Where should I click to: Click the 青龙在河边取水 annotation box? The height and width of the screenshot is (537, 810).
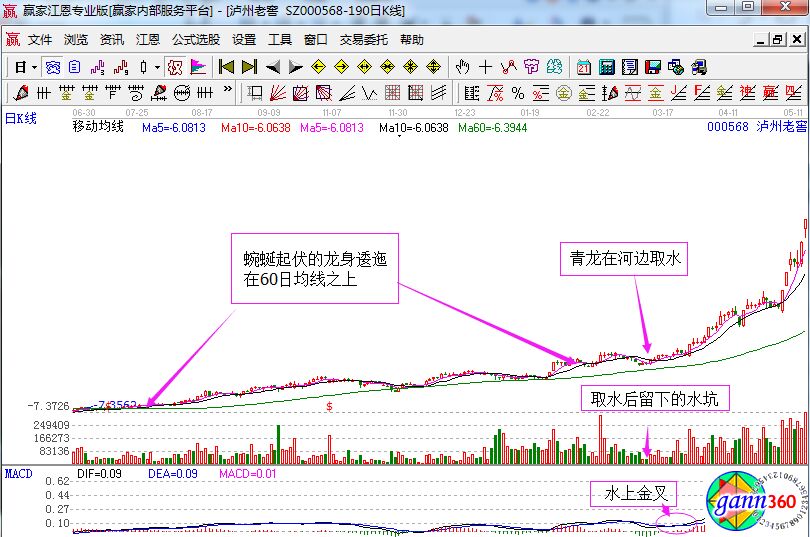click(624, 259)
